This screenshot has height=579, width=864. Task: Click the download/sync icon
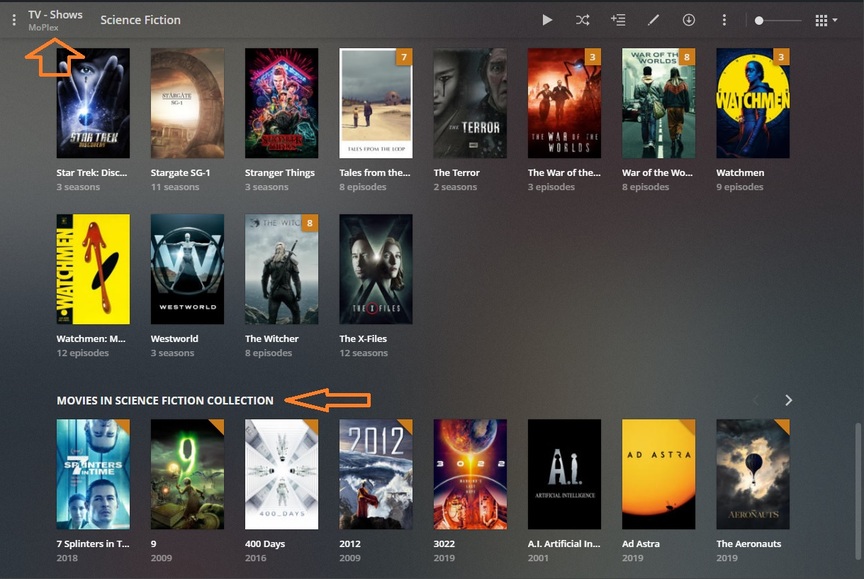688,20
